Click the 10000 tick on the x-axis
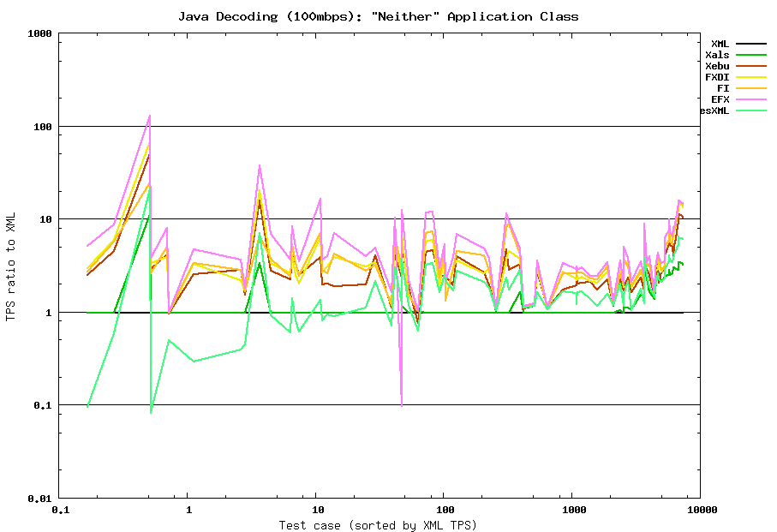Screen dimensions: 777x532 [699, 510]
